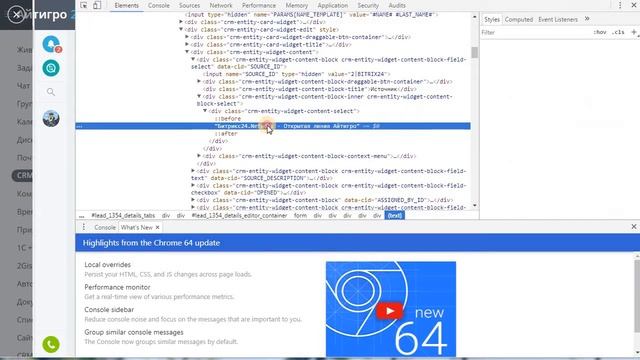Open the Audits tab
Screen dimensions: 640x360
397,5
